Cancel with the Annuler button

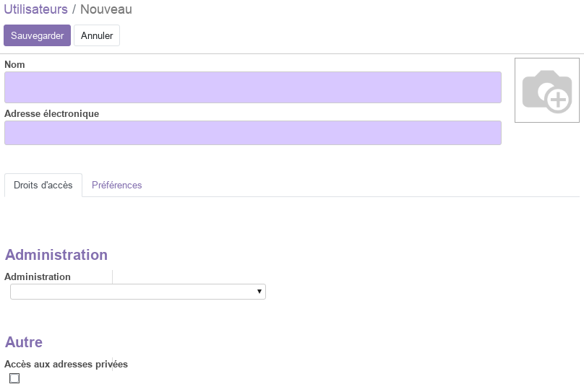[x=97, y=35]
